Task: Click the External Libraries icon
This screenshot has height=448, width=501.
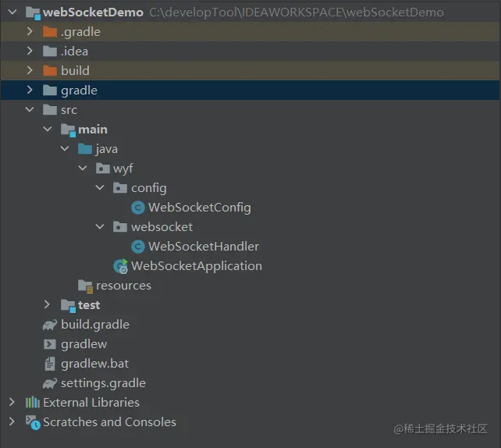Action: point(33,403)
